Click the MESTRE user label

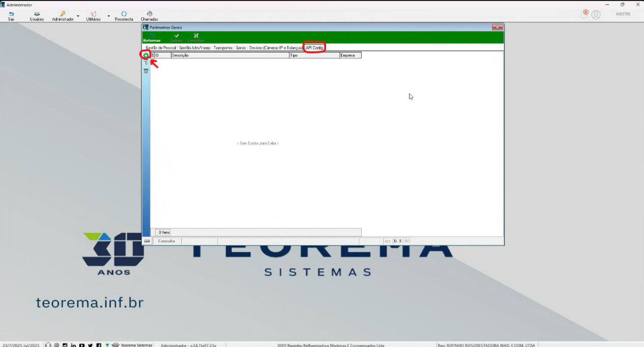(x=623, y=14)
